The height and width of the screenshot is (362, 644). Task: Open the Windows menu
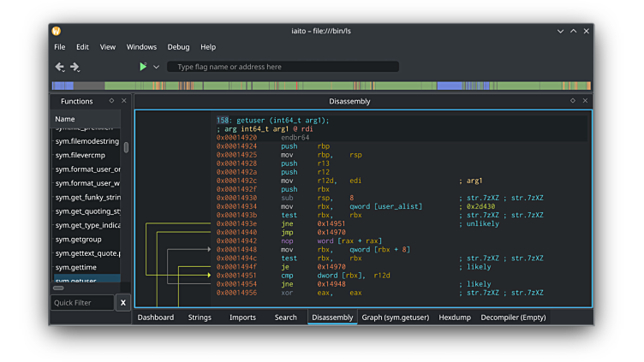[141, 47]
